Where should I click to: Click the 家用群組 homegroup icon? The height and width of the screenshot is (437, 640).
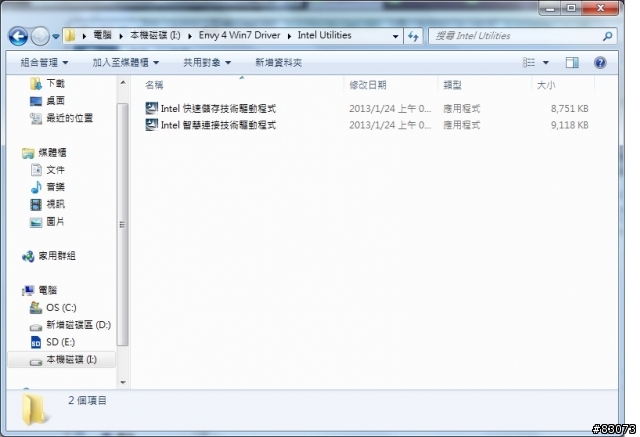[x=28, y=256]
